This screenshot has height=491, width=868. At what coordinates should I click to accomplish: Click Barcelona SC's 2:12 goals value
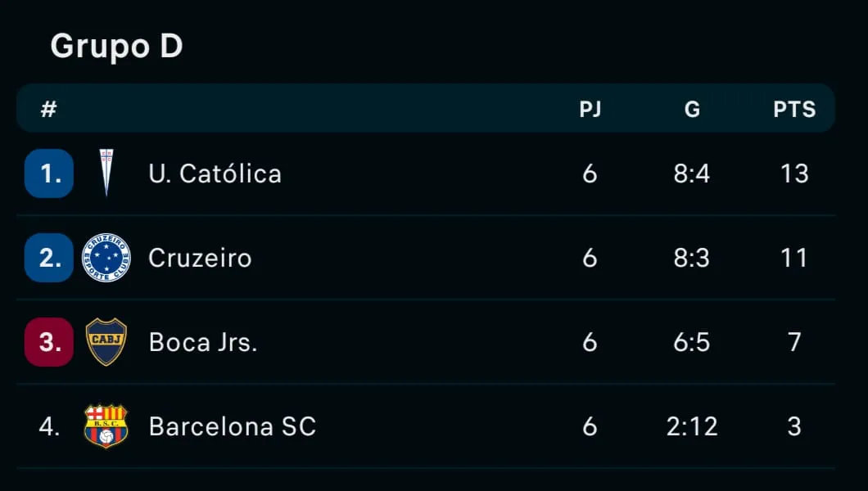pos(692,426)
